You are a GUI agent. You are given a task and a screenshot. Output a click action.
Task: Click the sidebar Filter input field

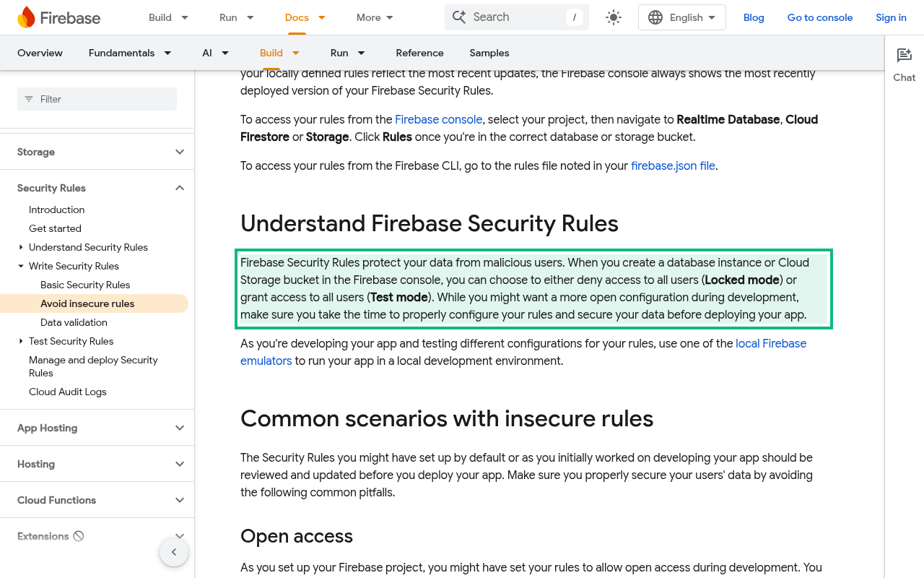coord(97,99)
